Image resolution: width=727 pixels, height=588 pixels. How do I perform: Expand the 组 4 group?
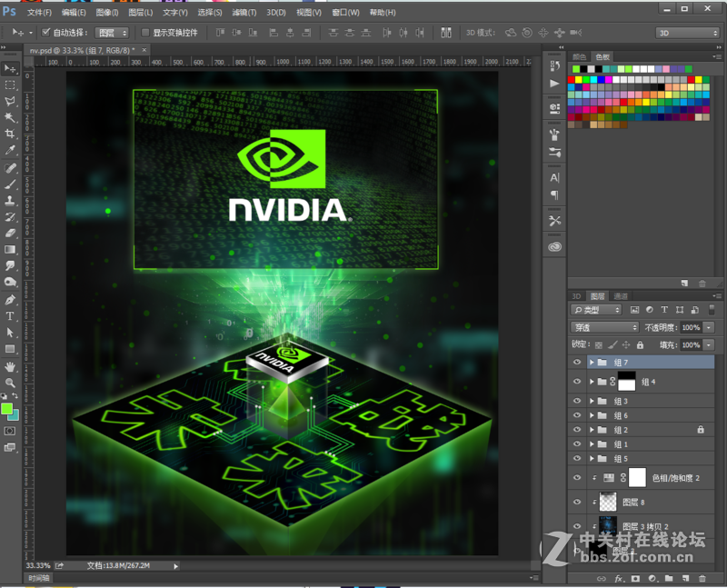pos(590,381)
